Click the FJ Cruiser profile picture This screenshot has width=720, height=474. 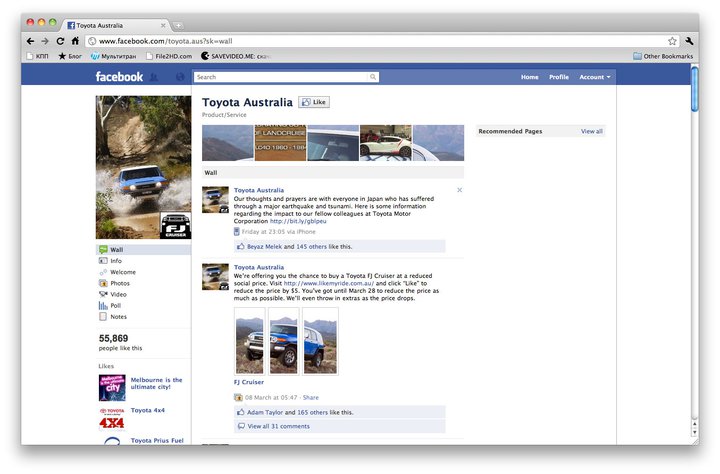pyautogui.click(x=143, y=167)
